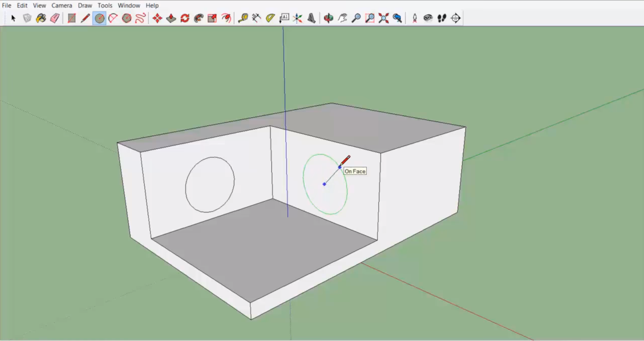Choose the Rectangle drawing tool
The height and width of the screenshot is (341, 644).
pos(71,18)
